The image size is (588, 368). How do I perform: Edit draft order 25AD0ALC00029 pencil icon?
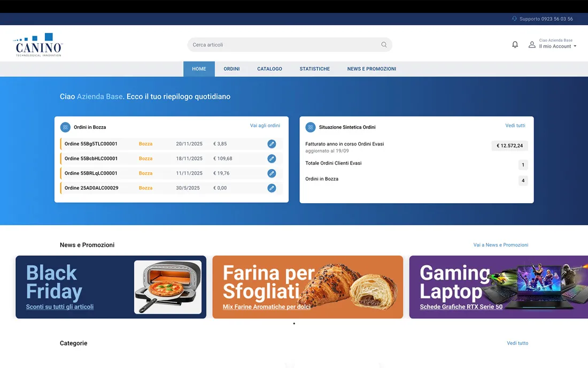272,188
